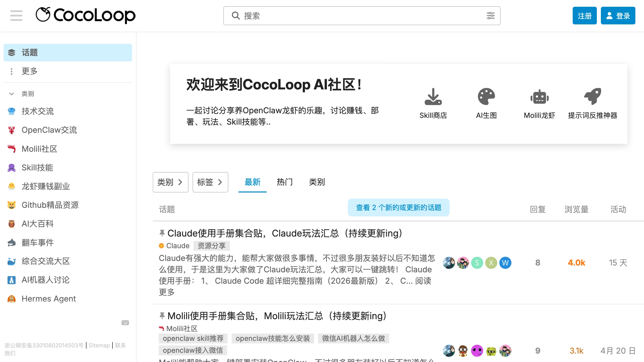This screenshot has width=644, height=362.
Task: Click the AI机器人讨论 category icon
Action: [x=11, y=280]
